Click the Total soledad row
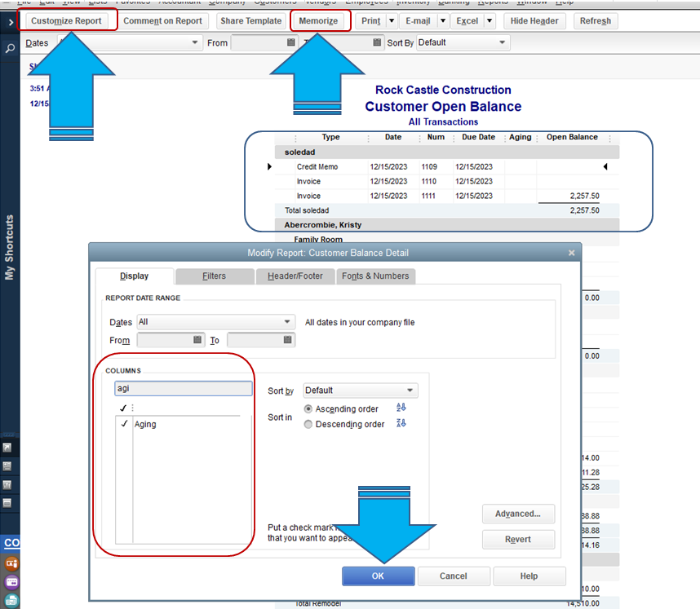700x609 pixels. coord(447,210)
